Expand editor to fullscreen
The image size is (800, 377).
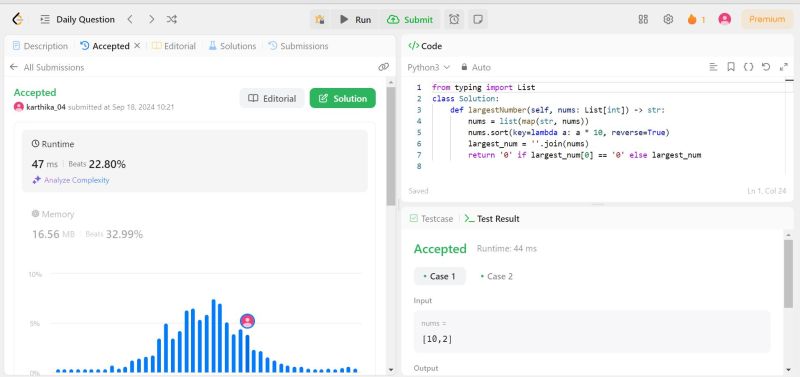pos(784,67)
